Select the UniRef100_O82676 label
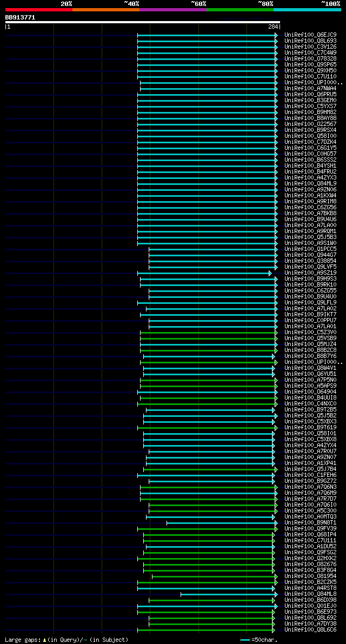This screenshot has height=644, width=346. [310, 565]
